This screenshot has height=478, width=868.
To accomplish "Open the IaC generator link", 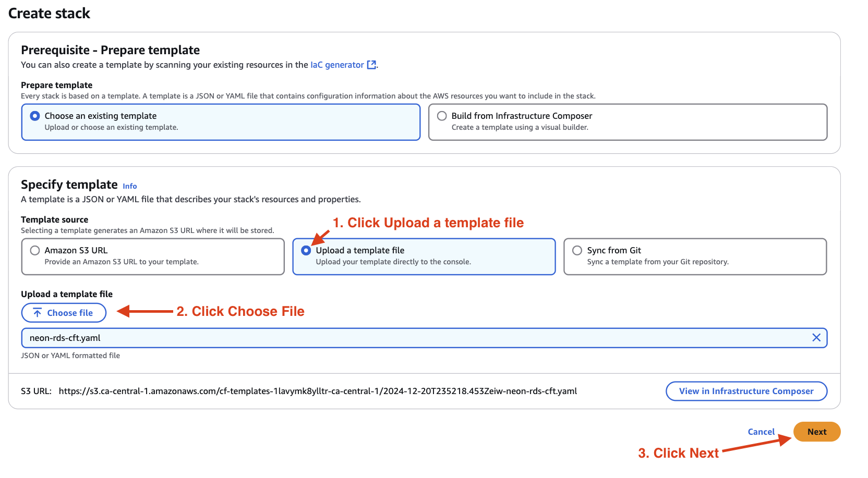I will pyautogui.click(x=336, y=65).
